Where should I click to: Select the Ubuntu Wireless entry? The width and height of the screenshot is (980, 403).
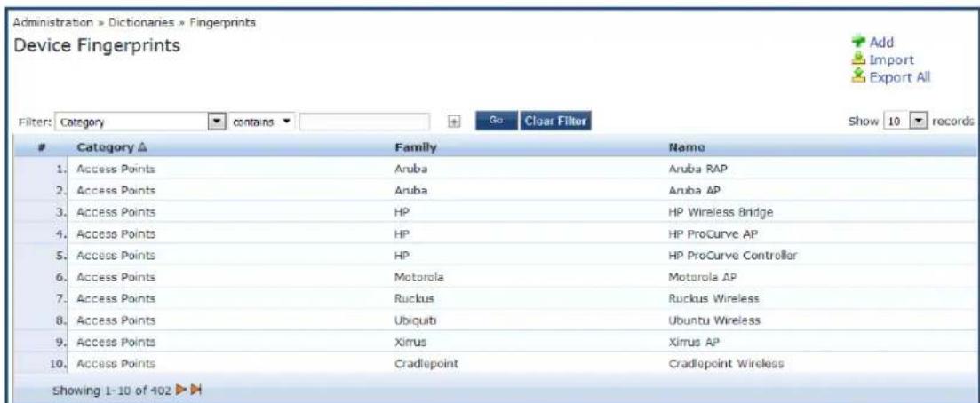pyautogui.click(x=714, y=320)
